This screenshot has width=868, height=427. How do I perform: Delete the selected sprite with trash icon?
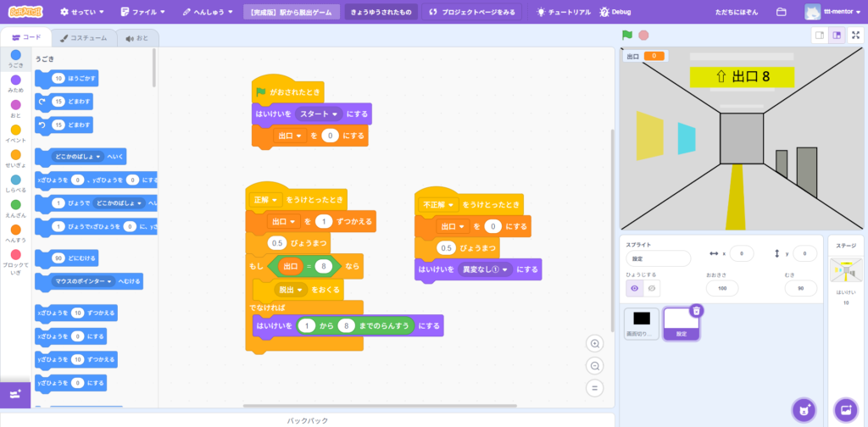pyautogui.click(x=696, y=311)
